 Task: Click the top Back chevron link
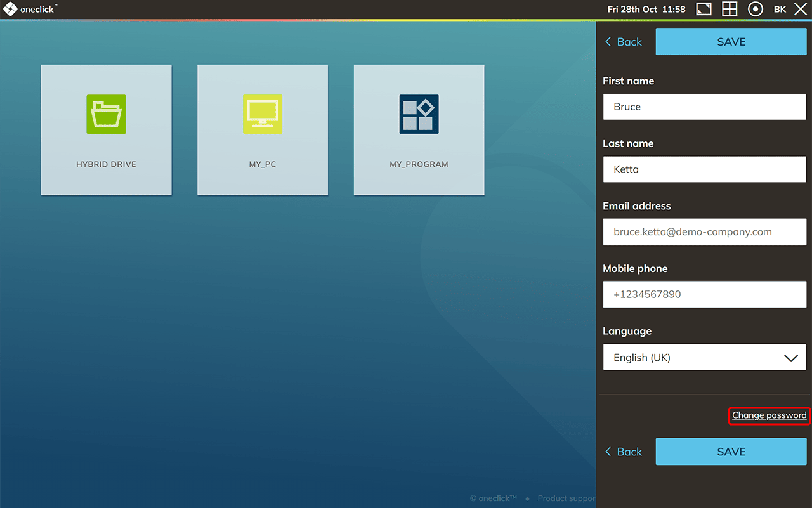tap(623, 42)
